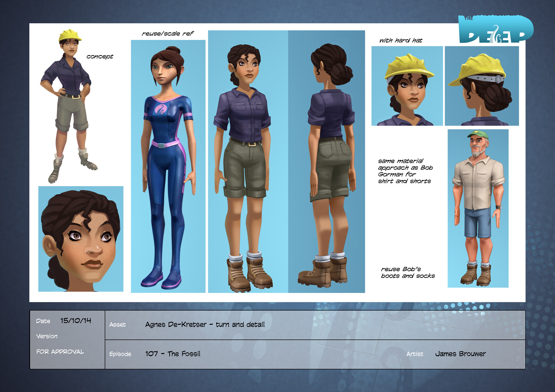This screenshot has height=392, width=555.
Task: Click the 'Episode' field label
Action: 120,354
